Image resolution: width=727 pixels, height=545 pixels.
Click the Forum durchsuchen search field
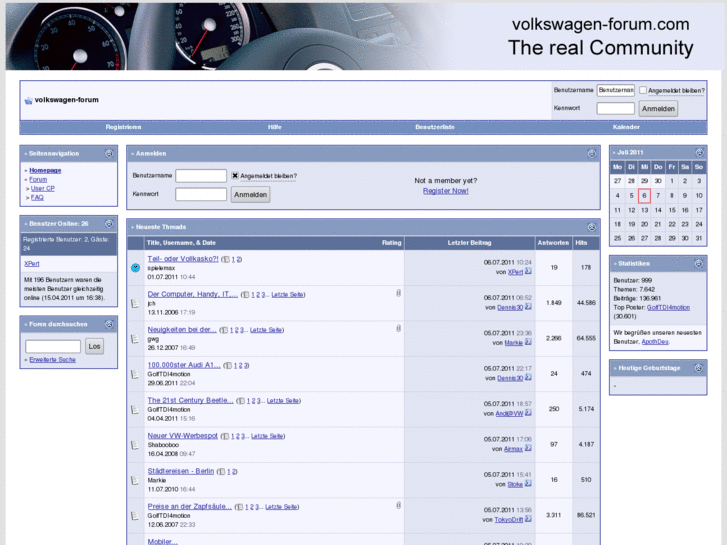53,346
